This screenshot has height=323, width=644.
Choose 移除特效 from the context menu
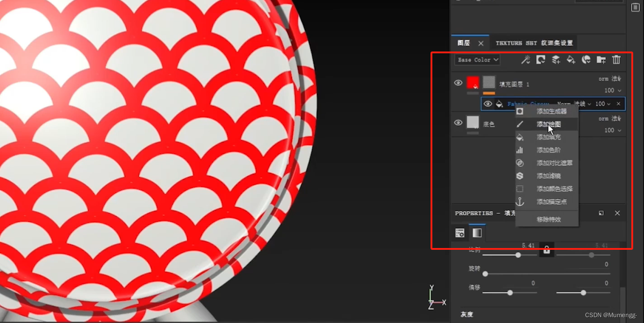pyautogui.click(x=547, y=219)
